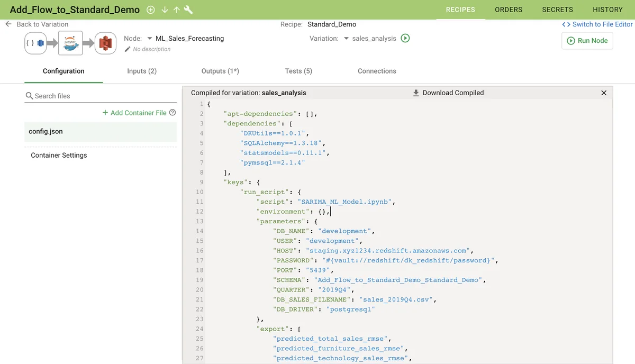The height and width of the screenshot is (364, 635).
Task: Open the wrench tools icon in the header
Action: pyautogui.click(x=188, y=9)
